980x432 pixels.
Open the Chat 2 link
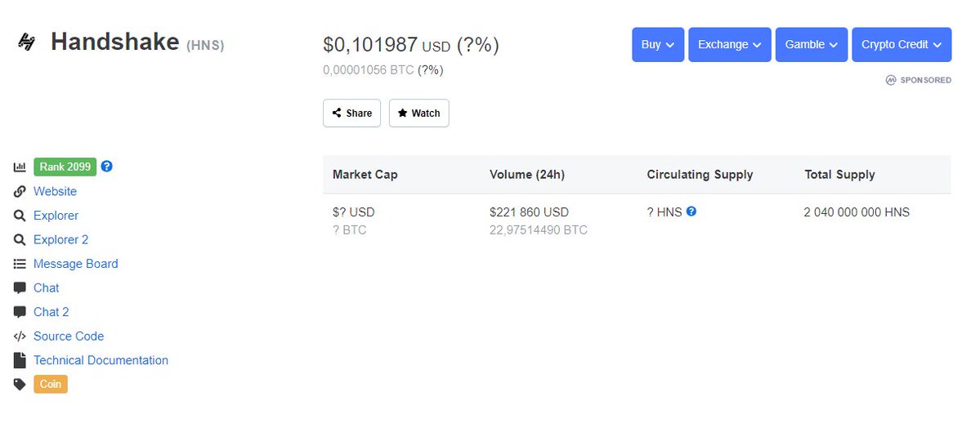point(51,312)
